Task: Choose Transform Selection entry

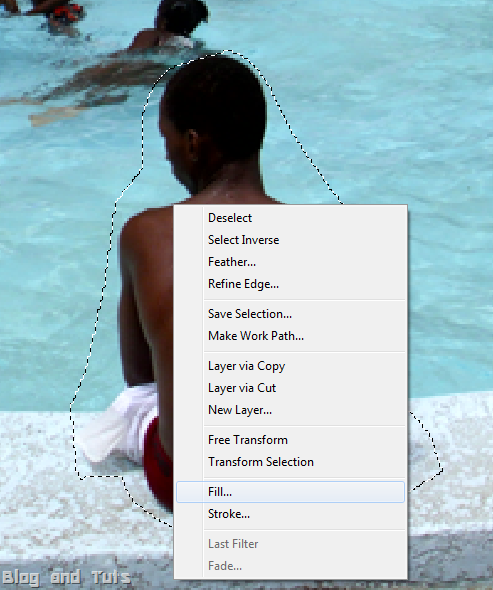Action: pos(290,462)
